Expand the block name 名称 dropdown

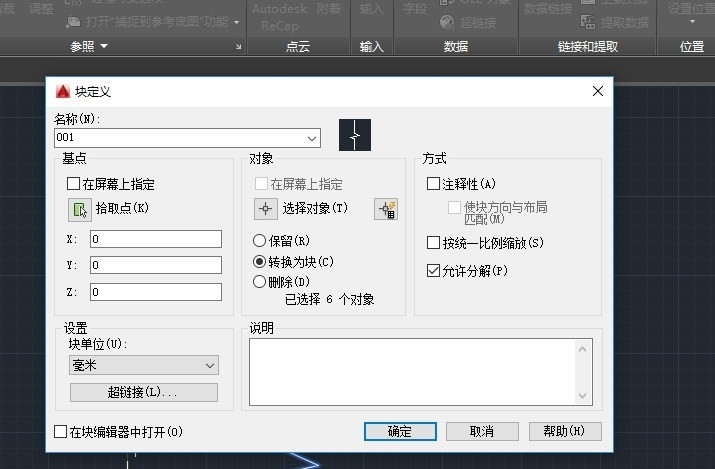click(x=312, y=137)
